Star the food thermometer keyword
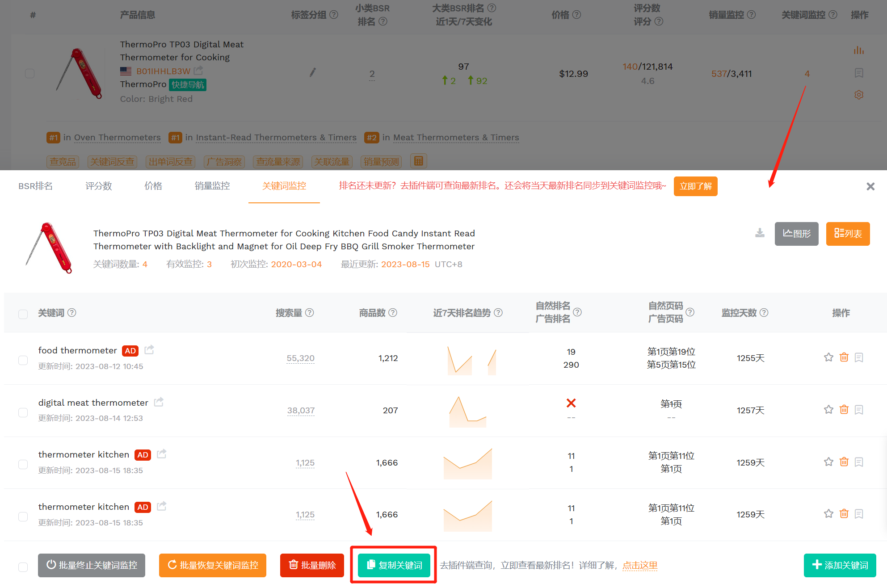The height and width of the screenshot is (588, 887). (x=828, y=357)
